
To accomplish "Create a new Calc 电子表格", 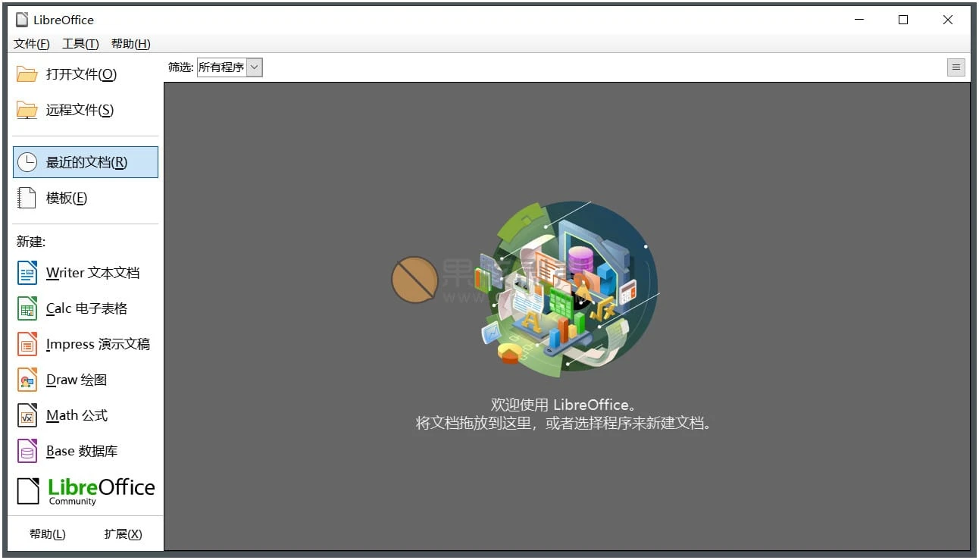I will click(x=86, y=308).
